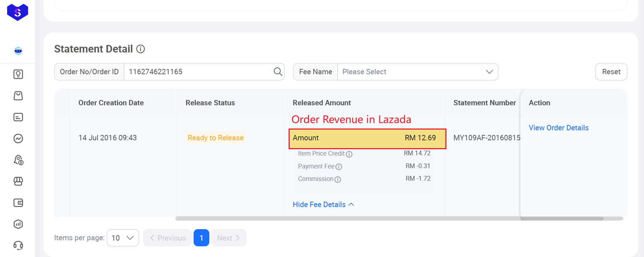Go to the Next page

pos(229,238)
